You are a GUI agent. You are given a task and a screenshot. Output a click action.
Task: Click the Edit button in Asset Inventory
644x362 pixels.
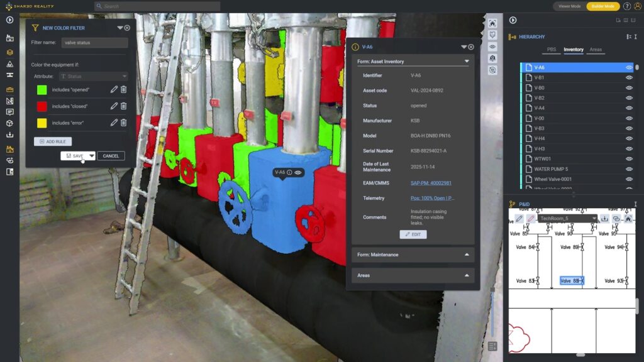pos(413,234)
